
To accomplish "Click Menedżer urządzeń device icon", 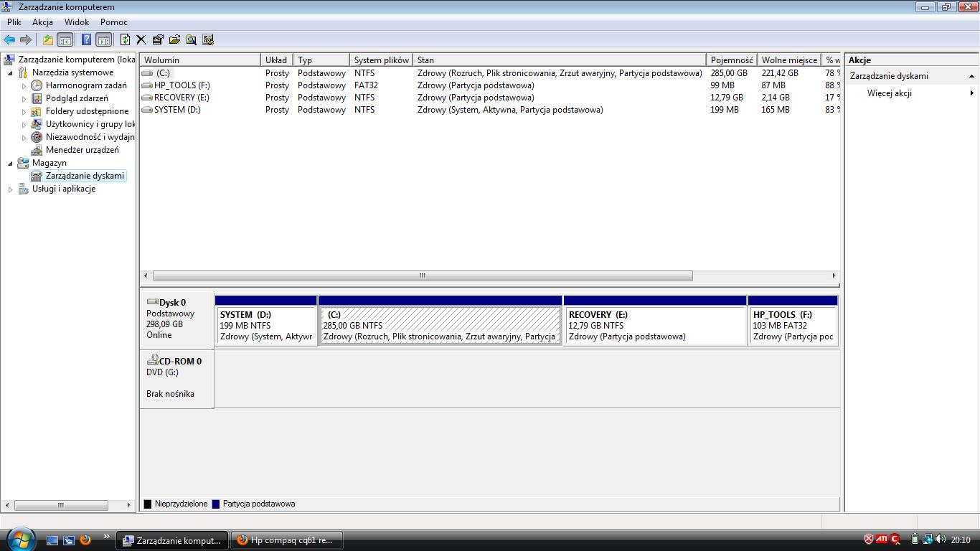I will [37, 150].
